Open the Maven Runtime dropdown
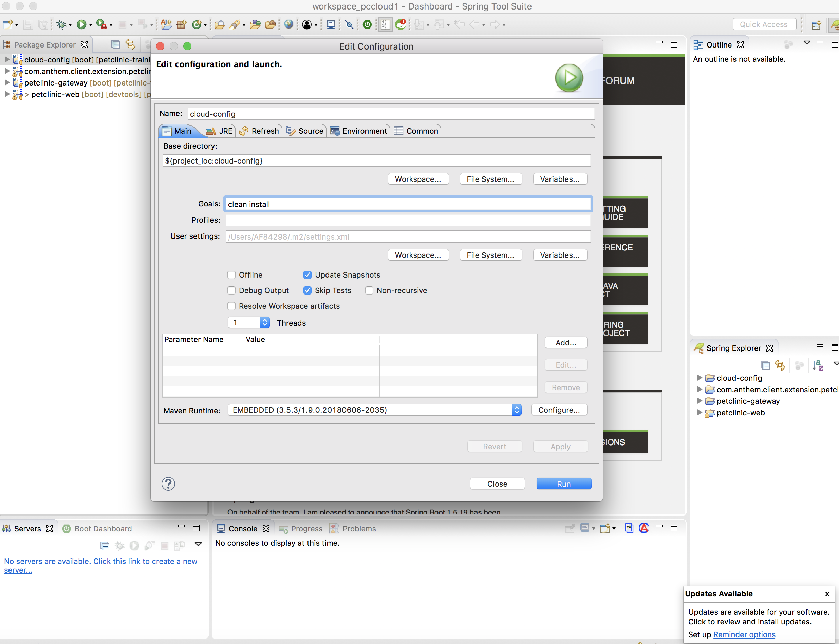839x644 pixels. (x=517, y=410)
